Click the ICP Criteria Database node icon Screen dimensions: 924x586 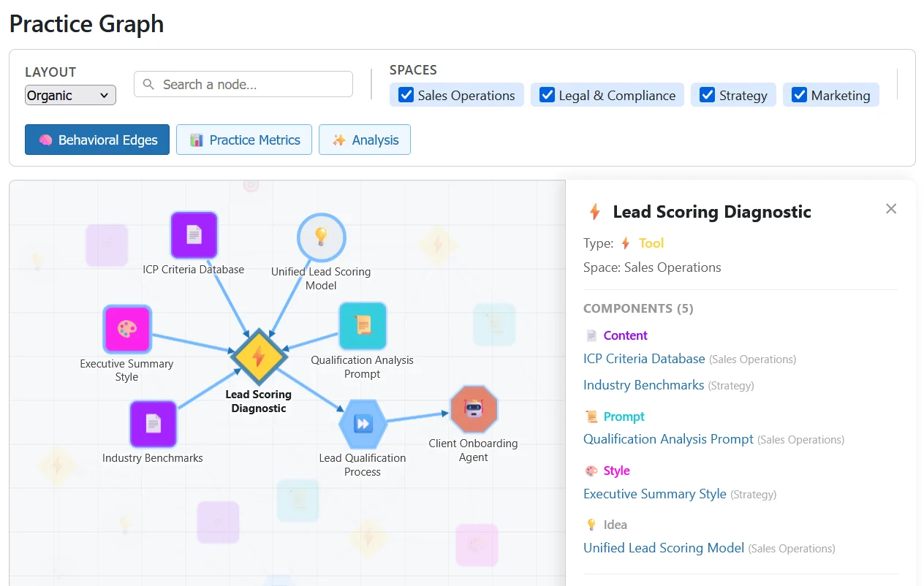194,235
